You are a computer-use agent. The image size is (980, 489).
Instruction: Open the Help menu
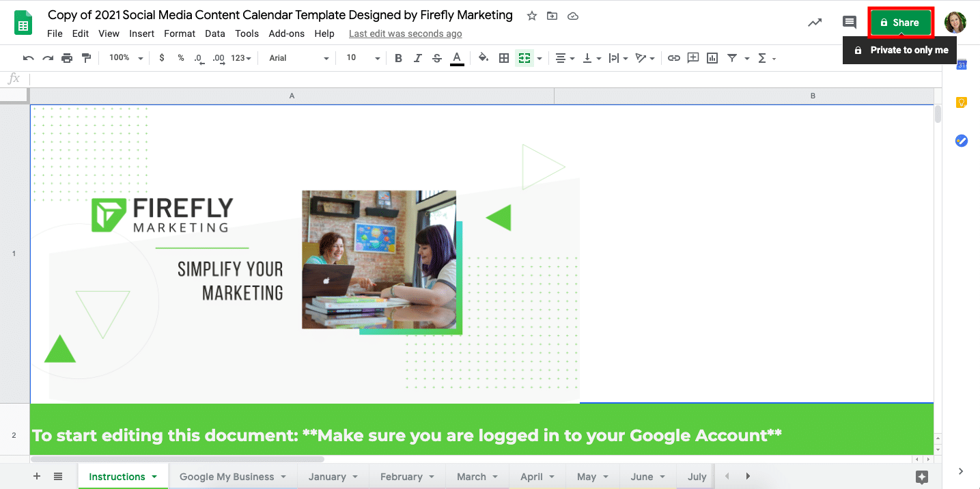click(x=324, y=33)
